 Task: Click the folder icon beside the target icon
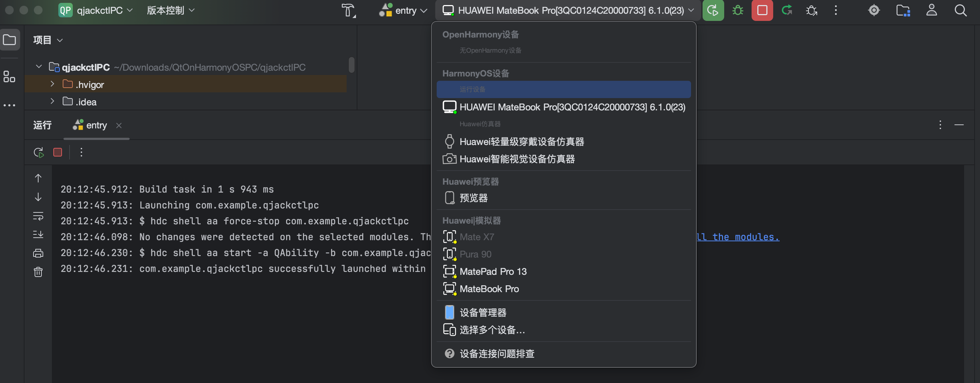903,10
